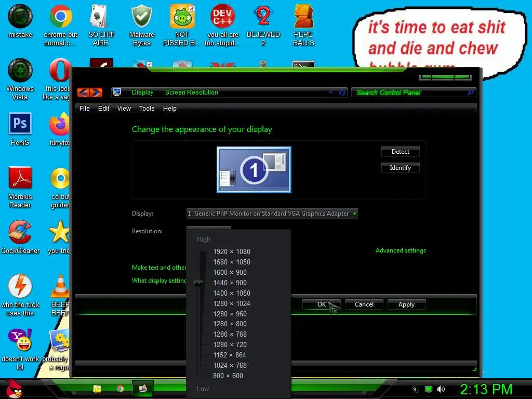Image resolution: width=532 pixels, height=399 pixels.
Task: Open the View menu
Action: pyautogui.click(x=124, y=109)
